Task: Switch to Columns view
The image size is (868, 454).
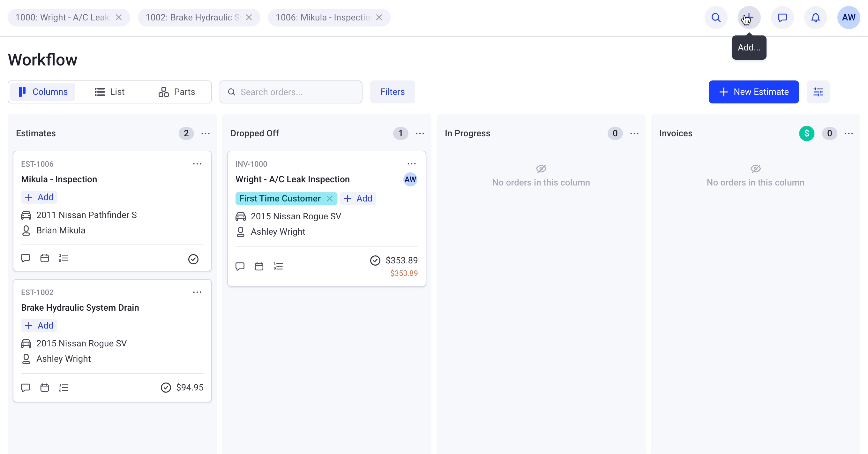Action: [43, 92]
